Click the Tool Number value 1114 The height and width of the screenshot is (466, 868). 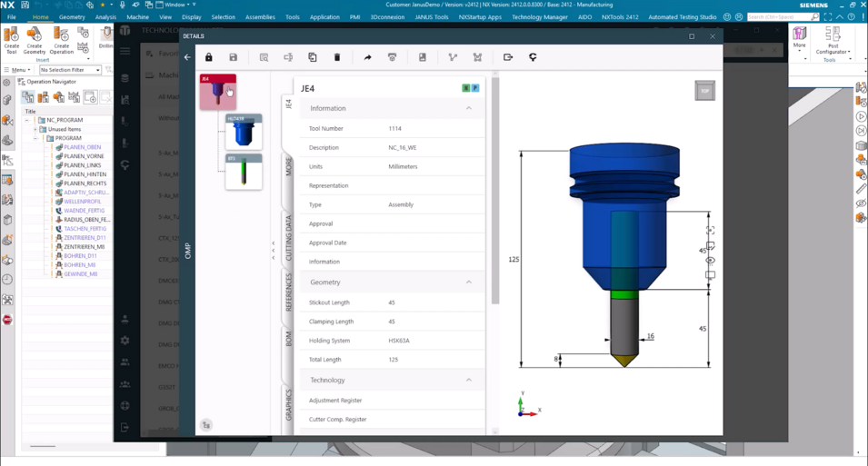click(394, 128)
